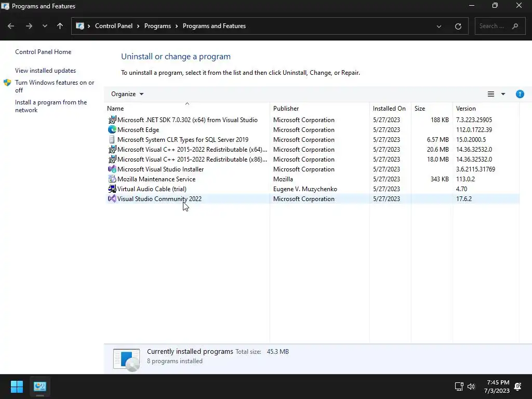Screen dimensions: 532x399
Task: Sort by Publisher column header
Action: tap(320, 109)
